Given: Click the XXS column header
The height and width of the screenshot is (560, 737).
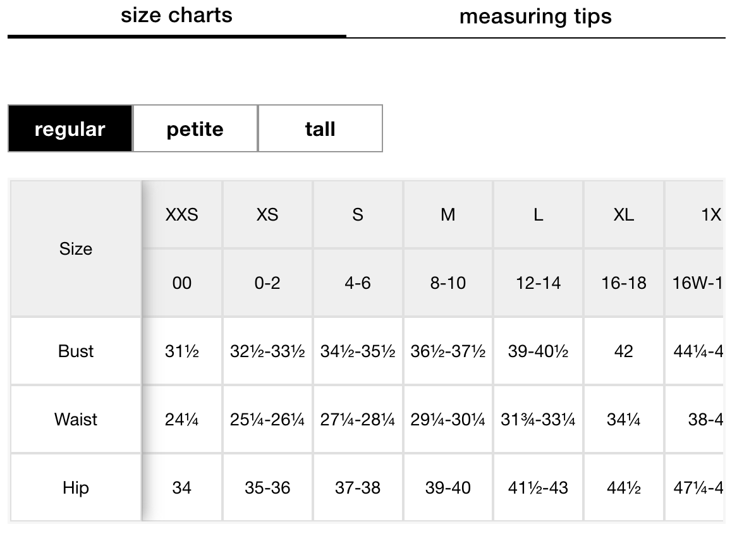Looking at the screenshot, I should [181, 215].
